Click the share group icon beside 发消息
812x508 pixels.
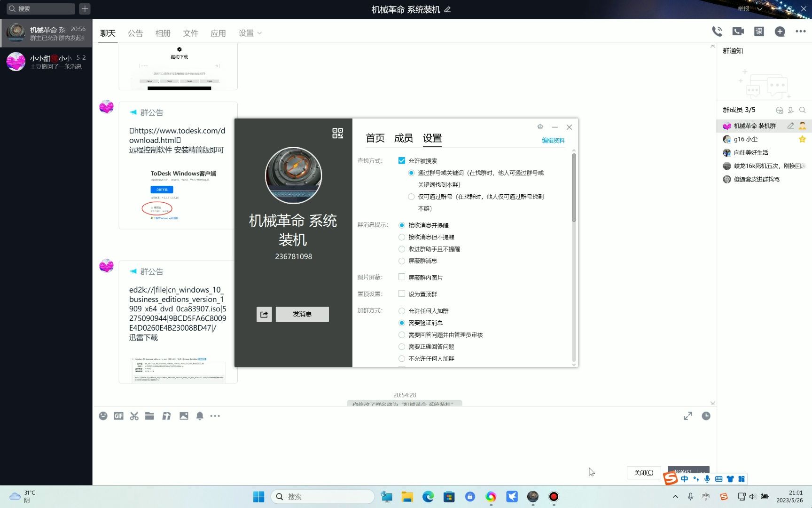click(264, 314)
